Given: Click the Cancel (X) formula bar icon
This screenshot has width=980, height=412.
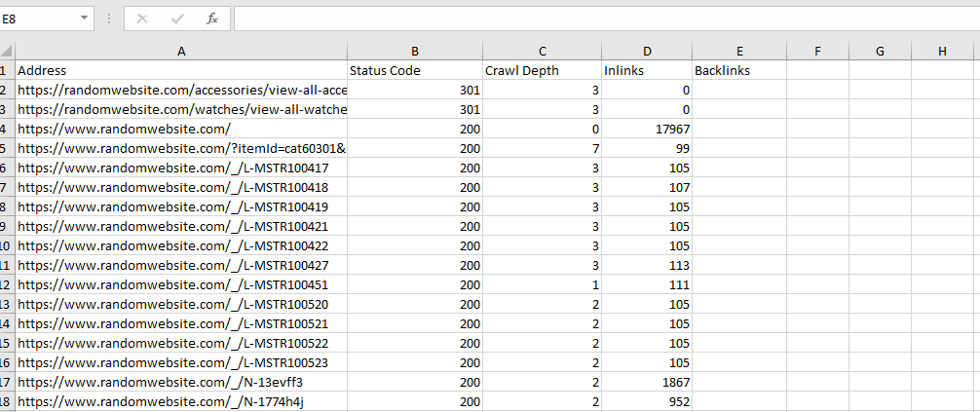Looking at the screenshot, I should (142, 19).
